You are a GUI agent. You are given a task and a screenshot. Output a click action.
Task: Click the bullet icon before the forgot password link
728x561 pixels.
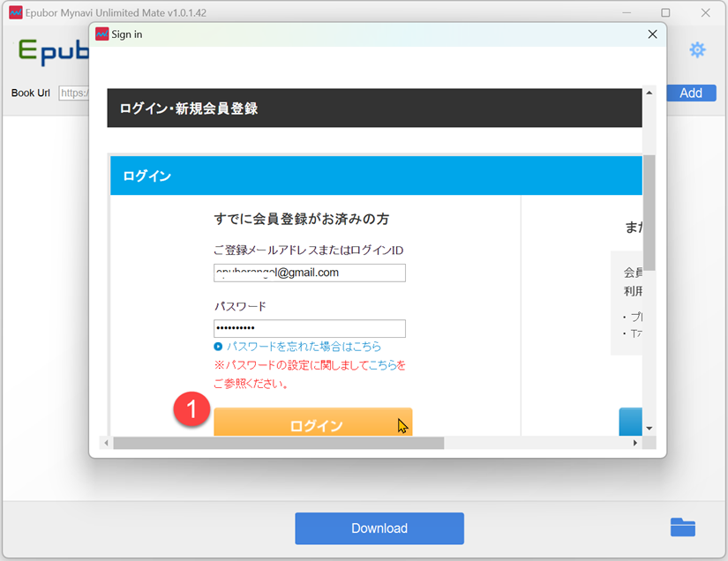218,346
